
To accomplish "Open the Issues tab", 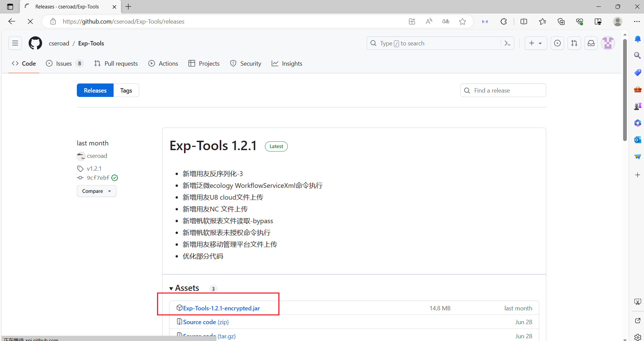I will tap(64, 63).
